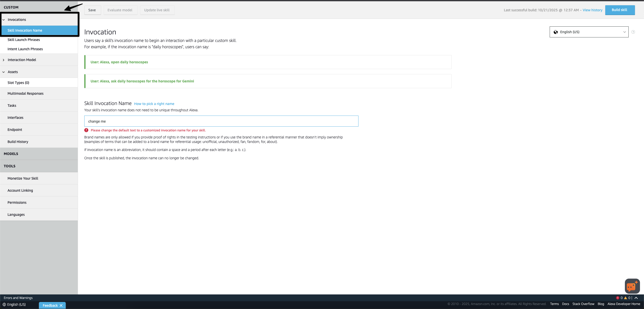Collapse the Assets section
Image resolution: width=644 pixels, height=309 pixels.
tap(4, 72)
